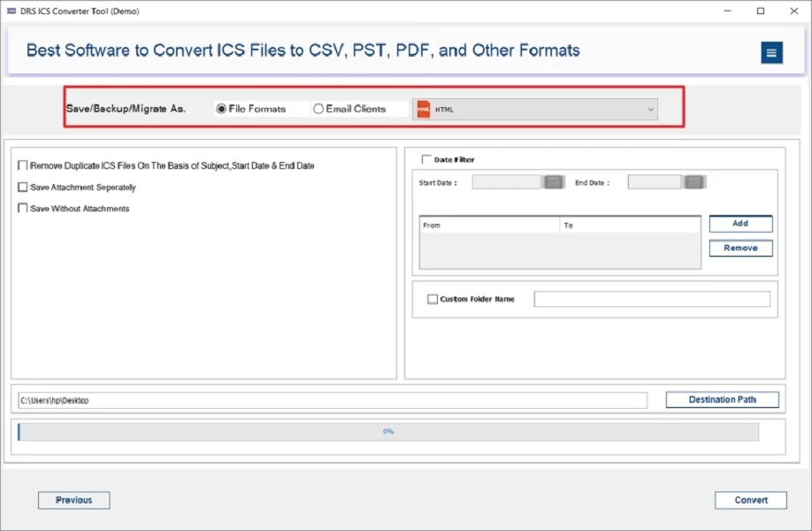
Task: Maximize the DRS ICS Converter window
Action: click(761, 11)
